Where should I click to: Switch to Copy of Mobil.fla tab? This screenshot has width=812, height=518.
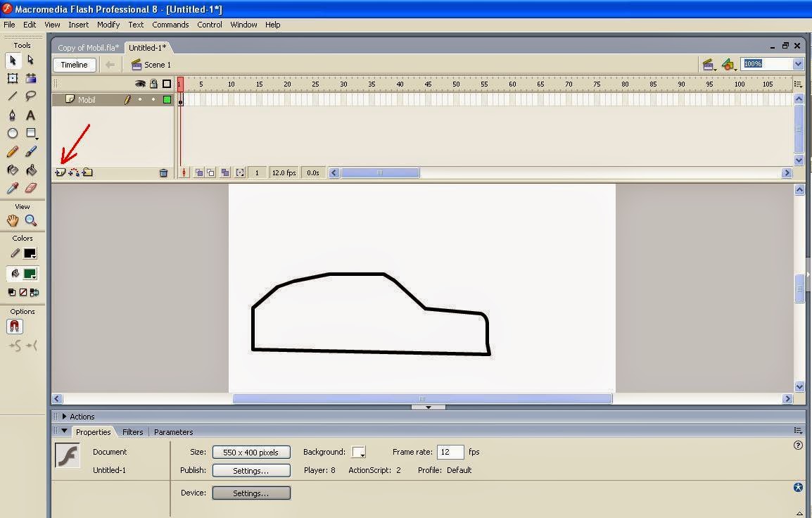[88, 48]
